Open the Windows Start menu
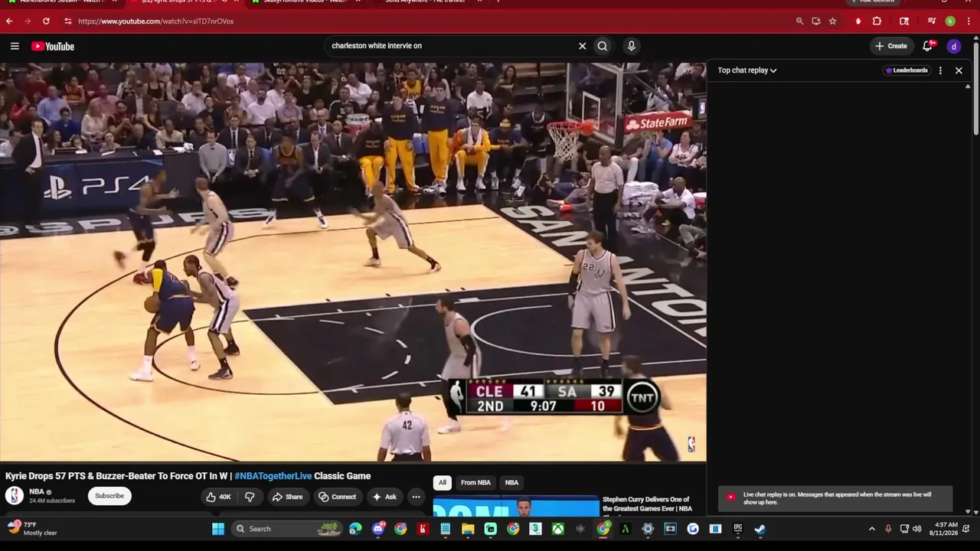The width and height of the screenshot is (980, 551). coord(218,529)
